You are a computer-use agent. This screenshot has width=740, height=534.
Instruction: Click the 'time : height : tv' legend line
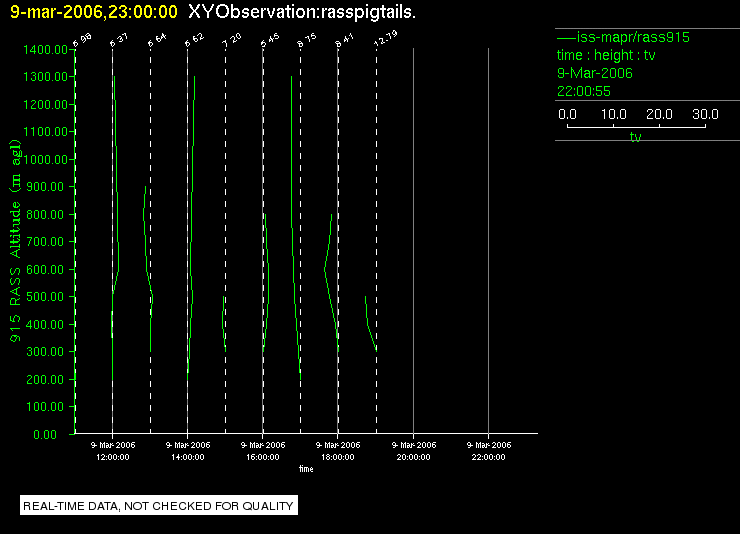[x=606, y=55]
